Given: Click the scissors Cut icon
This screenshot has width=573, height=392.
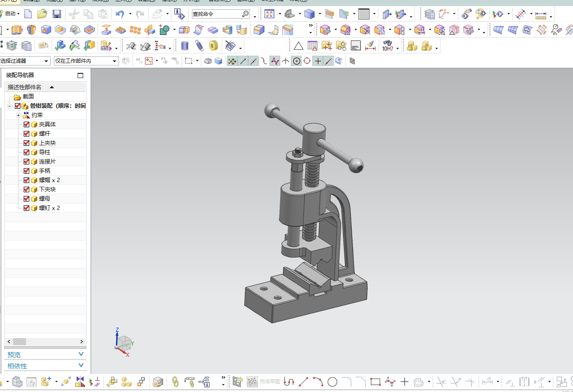Looking at the screenshot, I should [73, 14].
